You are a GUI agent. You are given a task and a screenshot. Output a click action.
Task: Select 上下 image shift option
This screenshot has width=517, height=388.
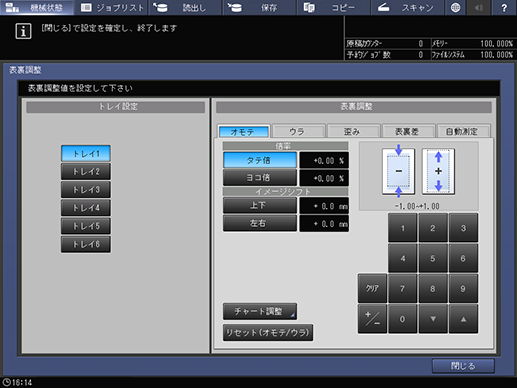coord(260,205)
